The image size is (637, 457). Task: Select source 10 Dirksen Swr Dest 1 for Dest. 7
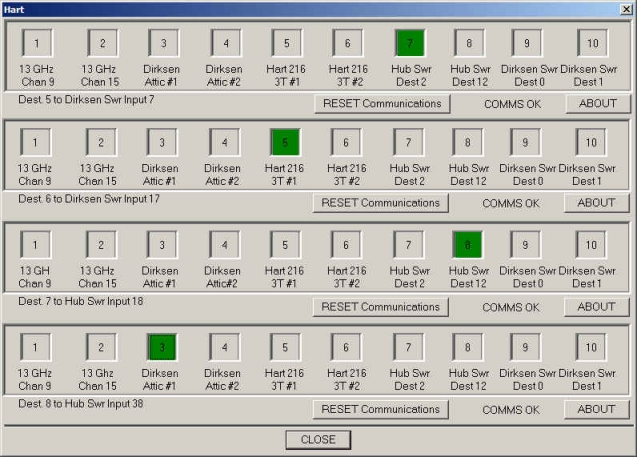591,245
